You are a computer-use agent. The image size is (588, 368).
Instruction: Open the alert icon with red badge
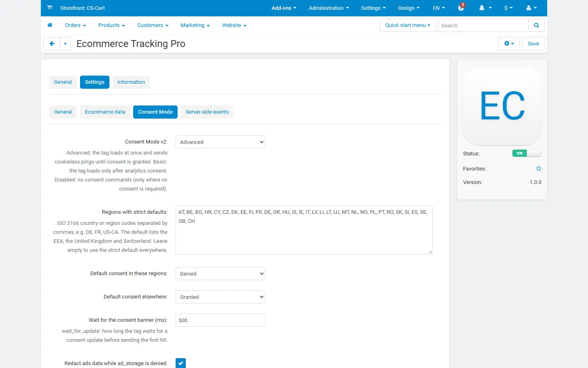(x=461, y=7)
